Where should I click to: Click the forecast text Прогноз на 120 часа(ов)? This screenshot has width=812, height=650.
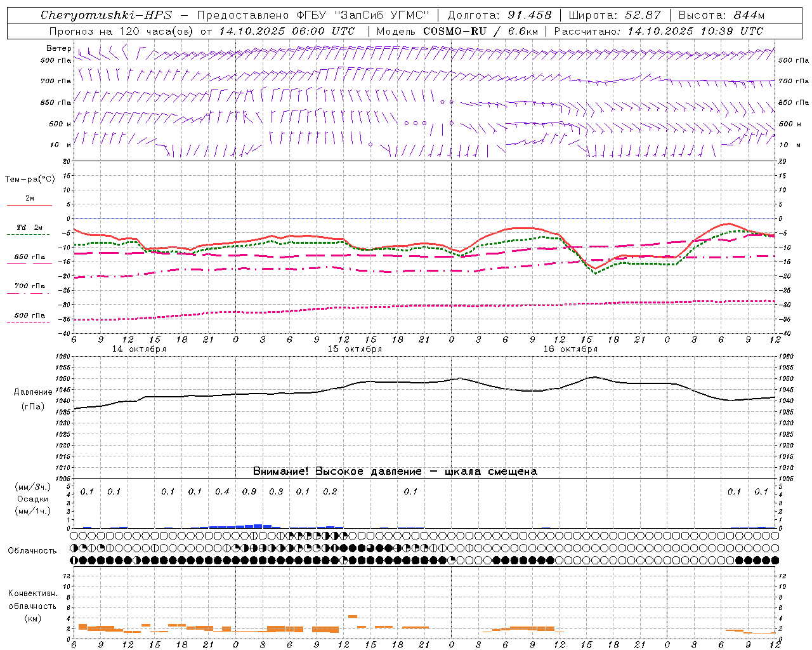point(122,31)
